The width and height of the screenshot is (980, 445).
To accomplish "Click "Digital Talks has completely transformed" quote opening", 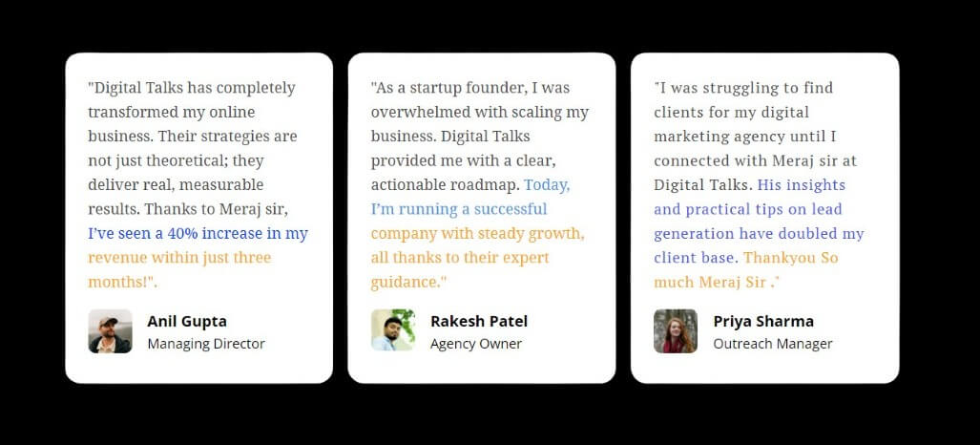I will pyautogui.click(x=191, y=88).
